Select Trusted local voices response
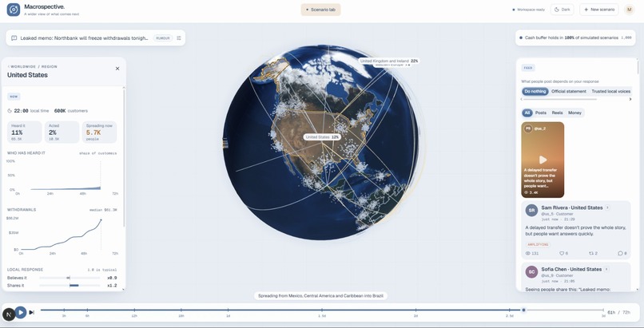 (610, 92)
